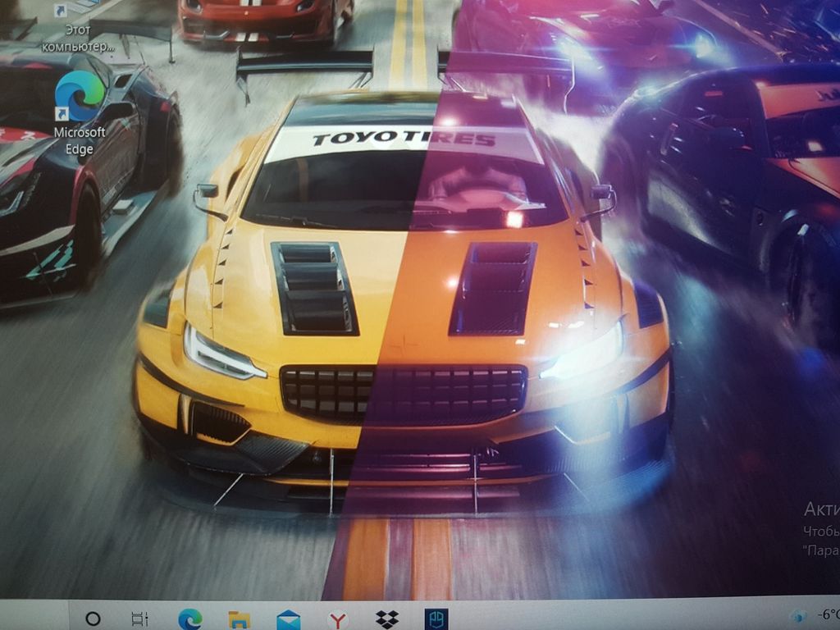Image resolution: width=840 pixels, height=630 pixels.
Task: Open Dropbox from the taskbar
Action: point(387,619)
